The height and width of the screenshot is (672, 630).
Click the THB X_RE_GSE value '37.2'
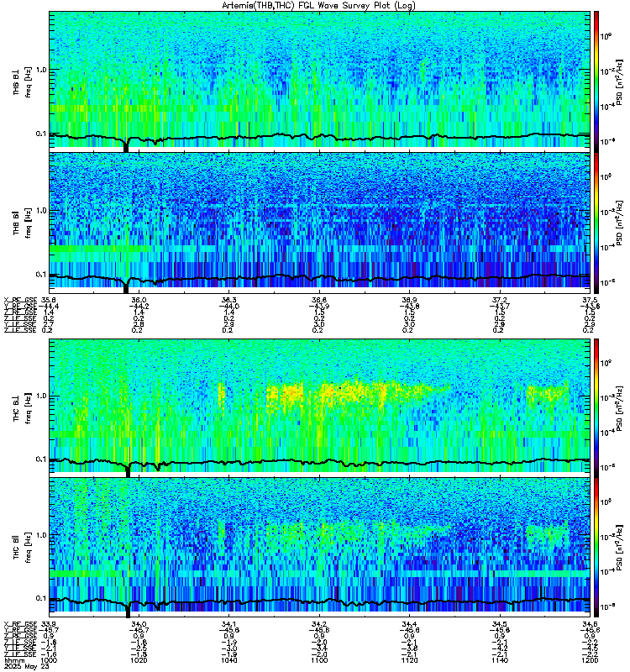coord(500,300)
